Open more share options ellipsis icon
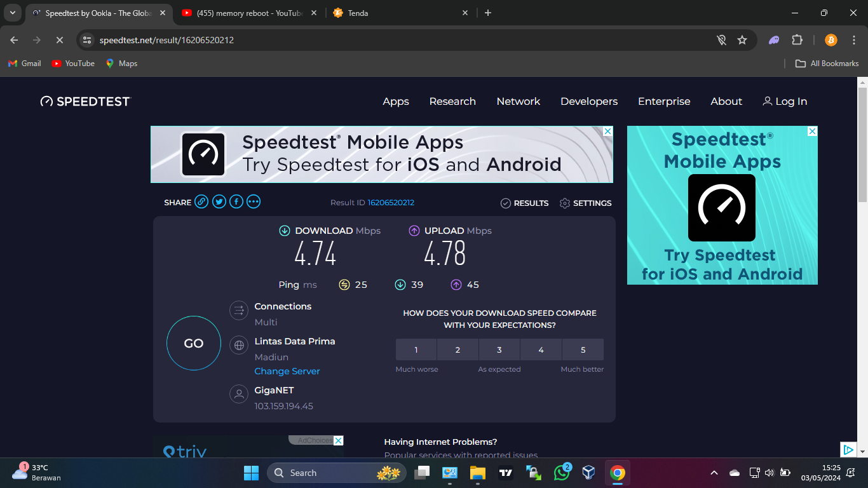This screenshot has width=868, height=488. point(254,202)
